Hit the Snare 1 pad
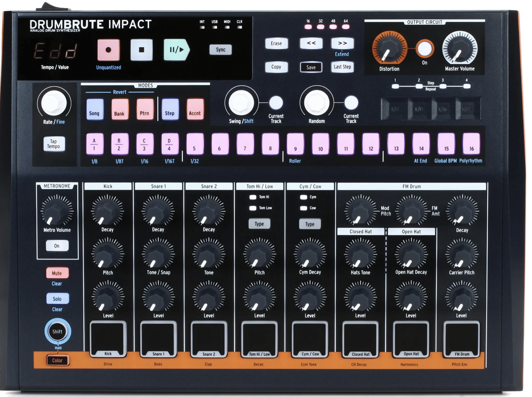The width and height of the screenshot is (532, 397). click(158, 339)
